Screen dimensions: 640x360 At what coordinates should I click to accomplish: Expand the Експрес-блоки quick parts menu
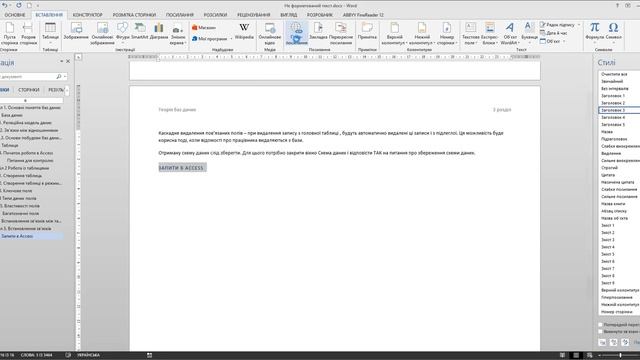[489, 33]
